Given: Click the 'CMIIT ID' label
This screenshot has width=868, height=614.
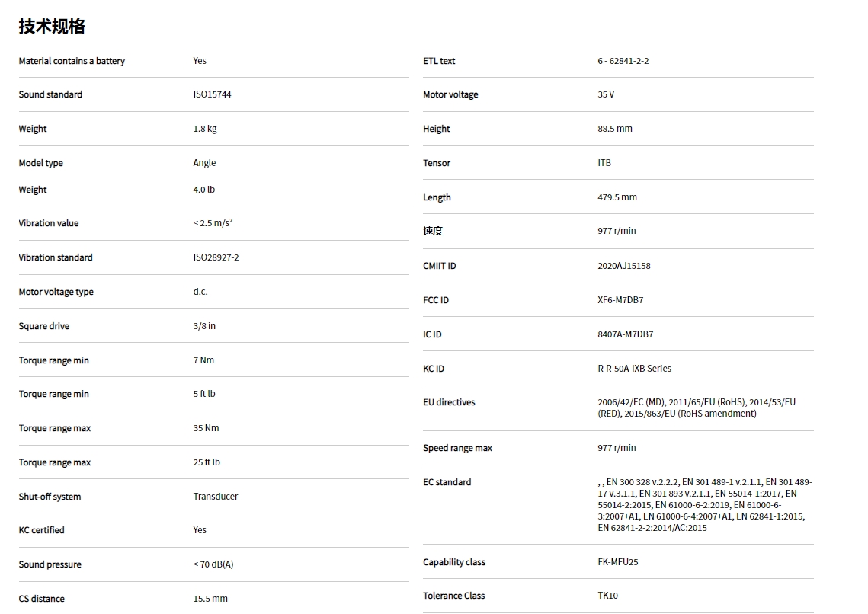Looking at the screenshot, I should pyautogui.click(x=440, y=266).
